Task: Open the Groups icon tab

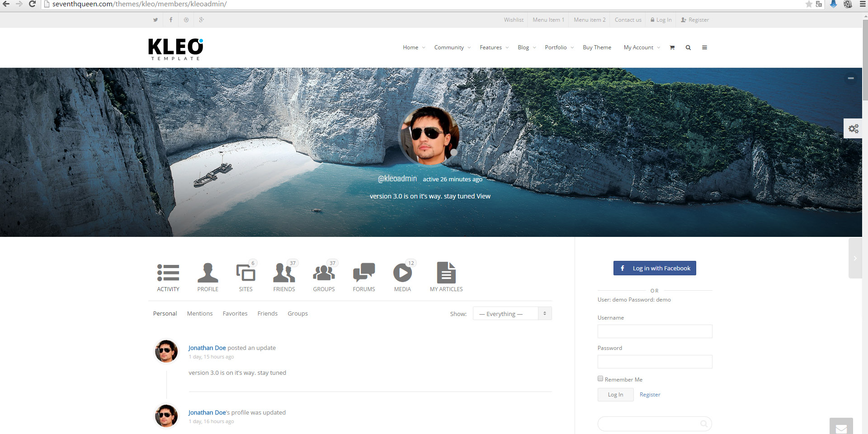Action: (x=324, y=277)
